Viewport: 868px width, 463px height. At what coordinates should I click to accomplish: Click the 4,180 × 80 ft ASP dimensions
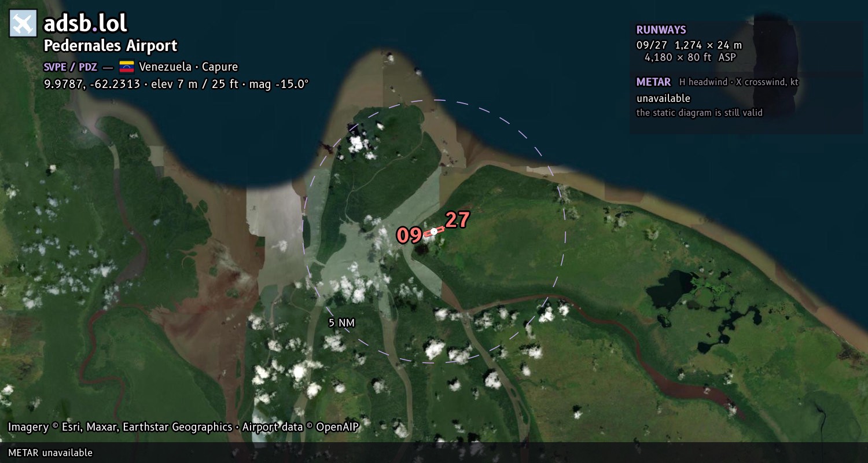[690, 57]
